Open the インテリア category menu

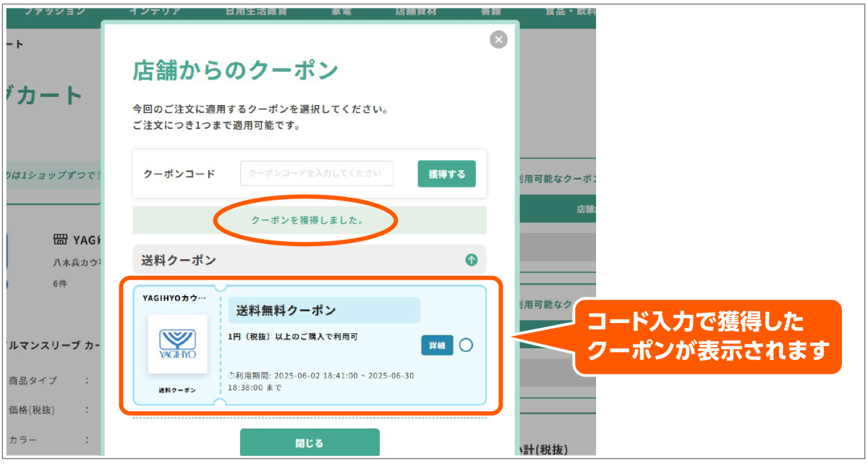[156, 12]
